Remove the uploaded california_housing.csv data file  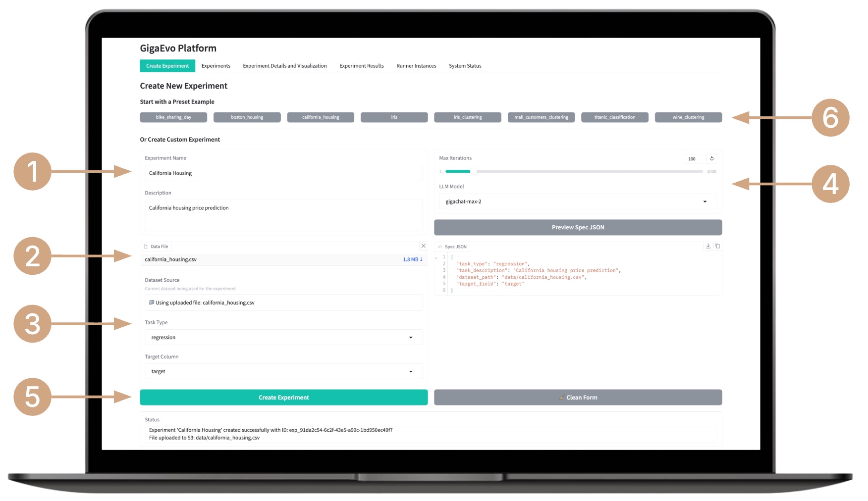[423, 246]
